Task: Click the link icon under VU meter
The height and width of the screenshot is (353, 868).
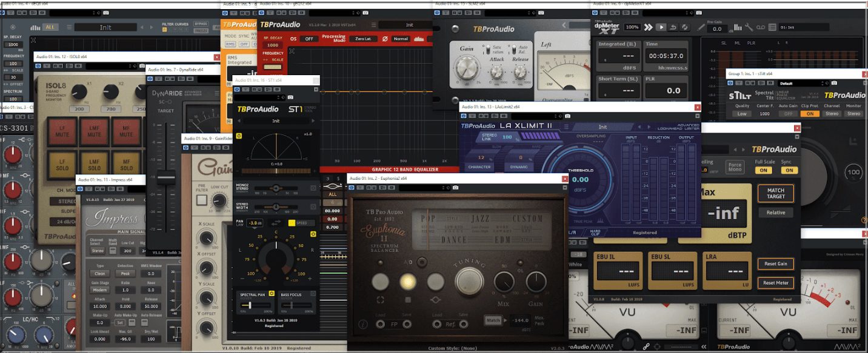Action: click(x=646, y=345)
